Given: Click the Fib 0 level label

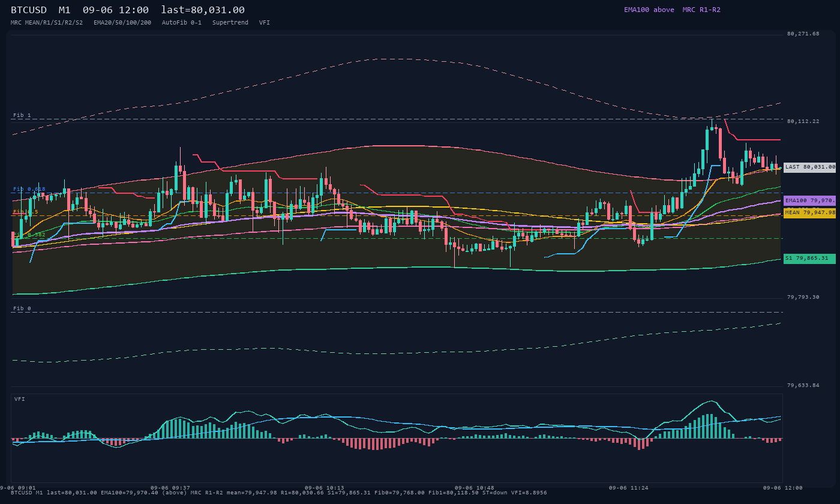Looking at the screenshot, I should [x=22, y=308].
